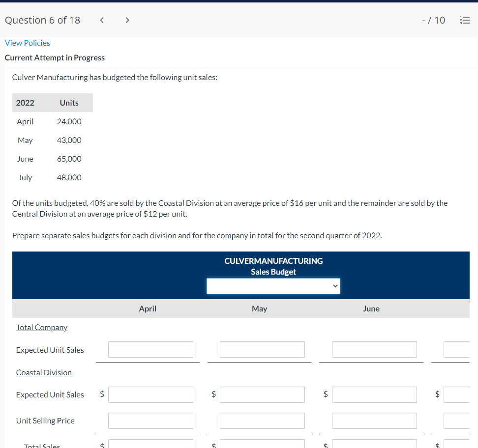Click the May Unit Selling Price field
This screenshot has width=478, height=448.
tap(262, 420)
